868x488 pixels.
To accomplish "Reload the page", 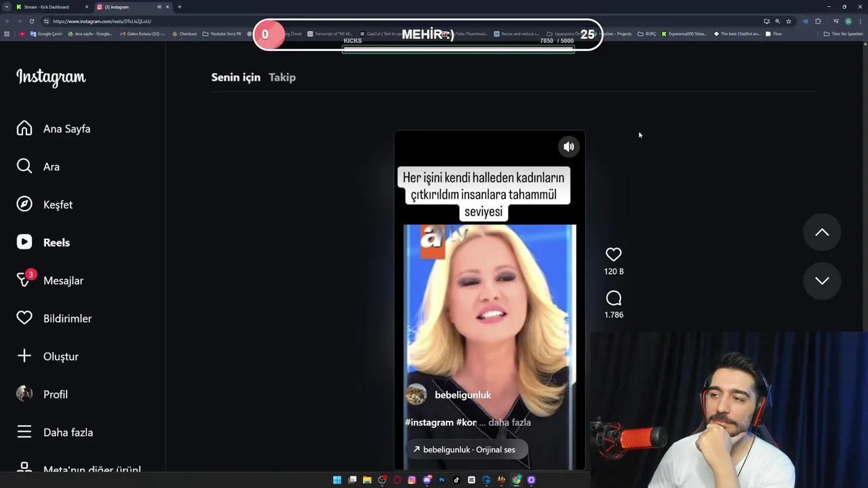I will 31,21.
